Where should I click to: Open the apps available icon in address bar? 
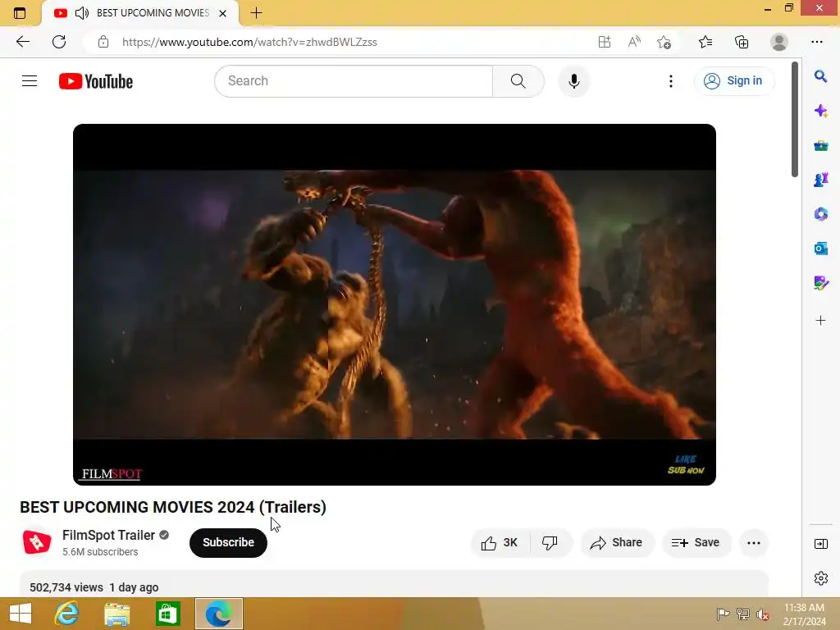[x=605, y=42]
